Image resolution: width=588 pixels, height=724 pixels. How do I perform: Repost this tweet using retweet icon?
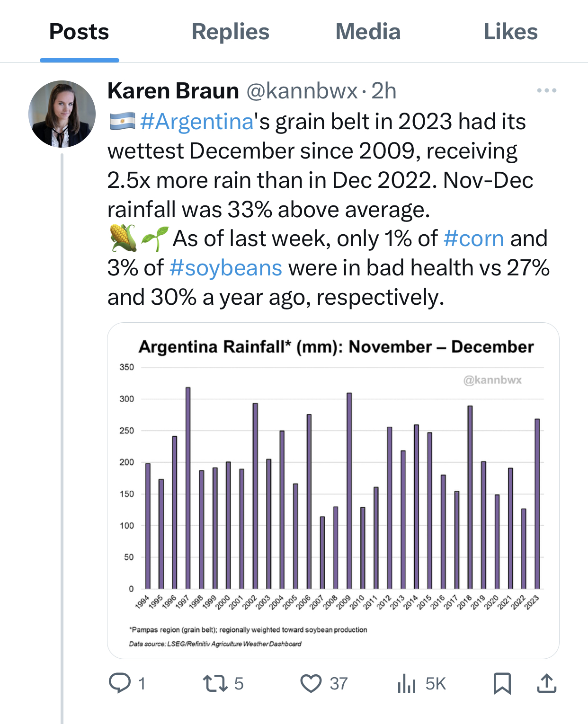[215, 683]
